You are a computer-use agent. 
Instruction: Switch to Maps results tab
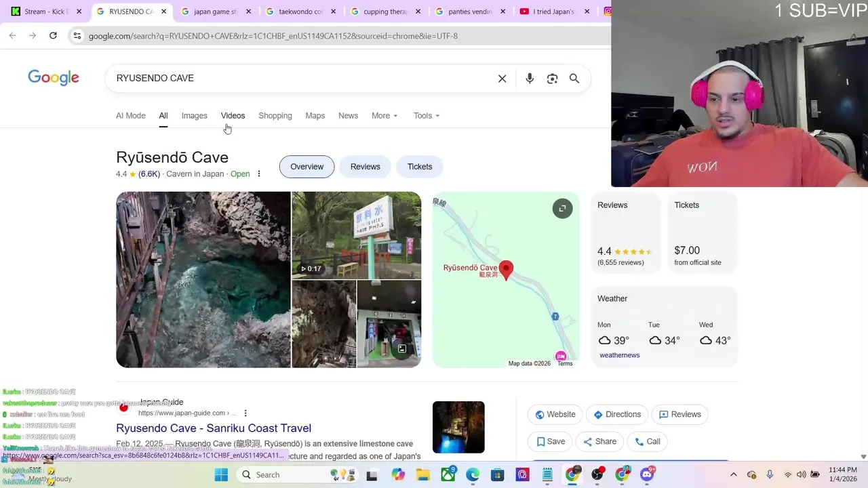pyautogui.click(x=315, y=116)
